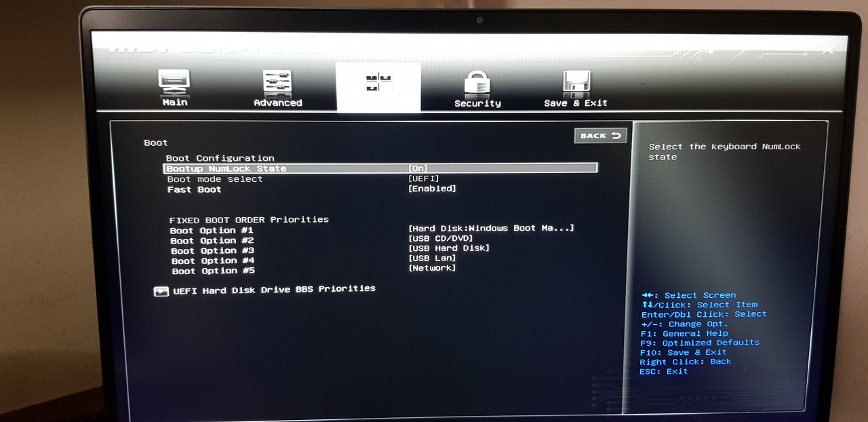The image size is (868, 422).
Task: Change the [USB Hard Disk] boot value
Action: coord(449,248)
